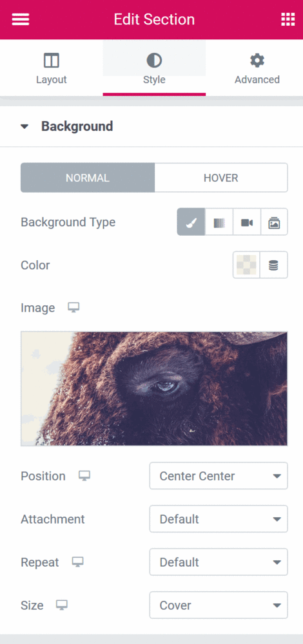Viewport: 303px width, 644px height.
Task: Open the widgets grid icon
Action: 288,19
